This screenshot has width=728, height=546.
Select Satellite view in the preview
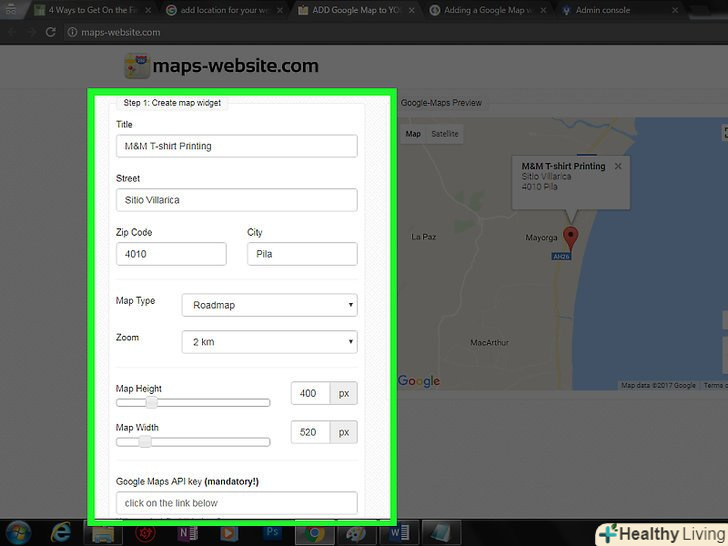444,134
